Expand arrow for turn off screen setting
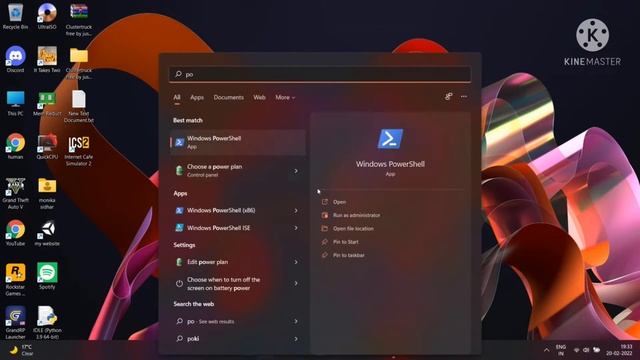This screenshot has height=360, width=640. [x=296, y=283]
